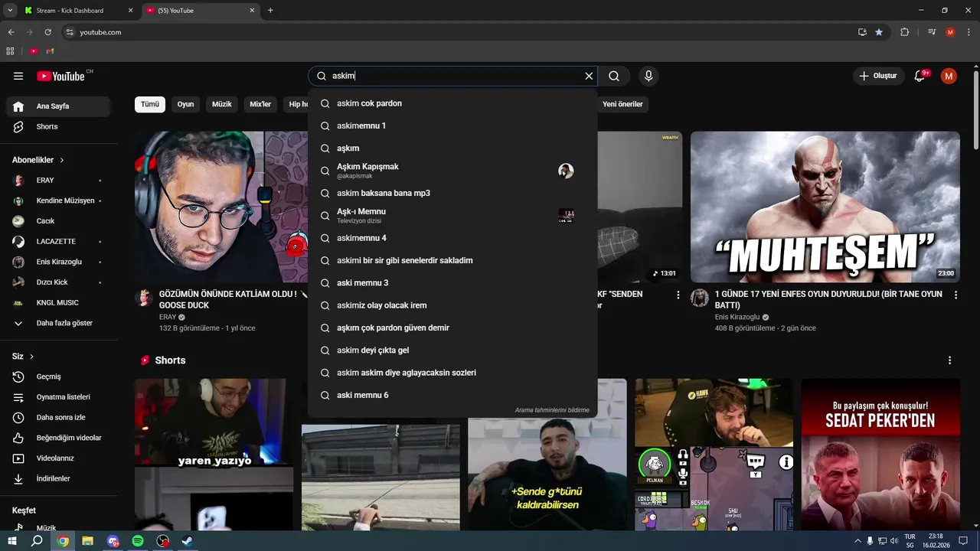This screenshot has height=551, width=980.
Task: Open Daha sonra izle list
Action: pos(60,417)
